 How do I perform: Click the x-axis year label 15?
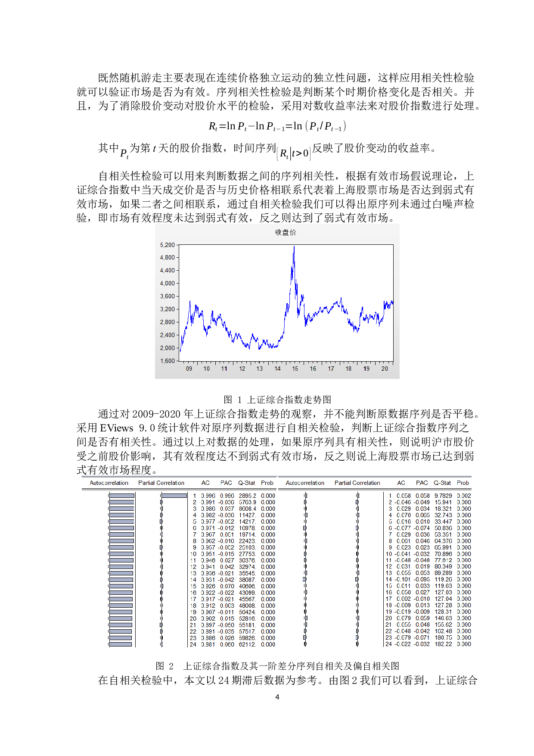click(295, 369)
